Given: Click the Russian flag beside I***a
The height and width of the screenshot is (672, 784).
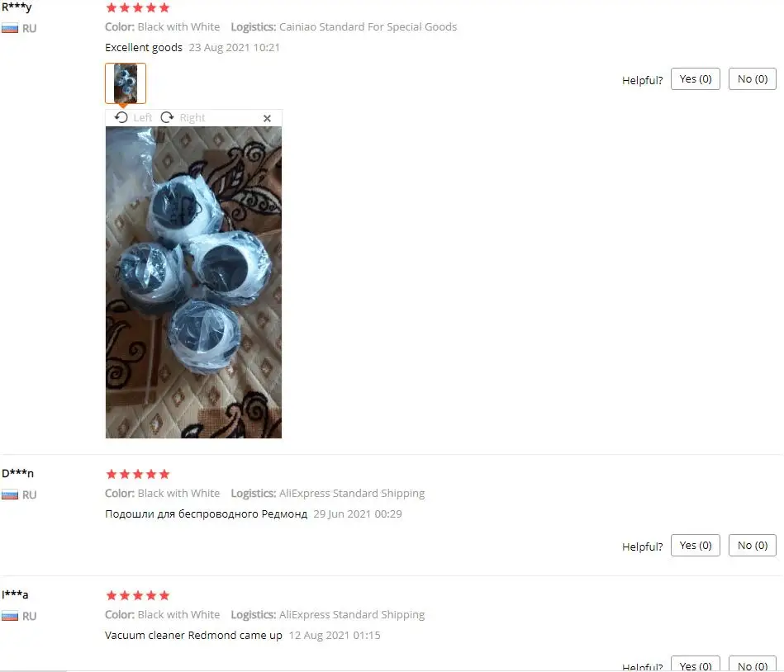Looking at the screenshot, I should click(x=10, y=616).
